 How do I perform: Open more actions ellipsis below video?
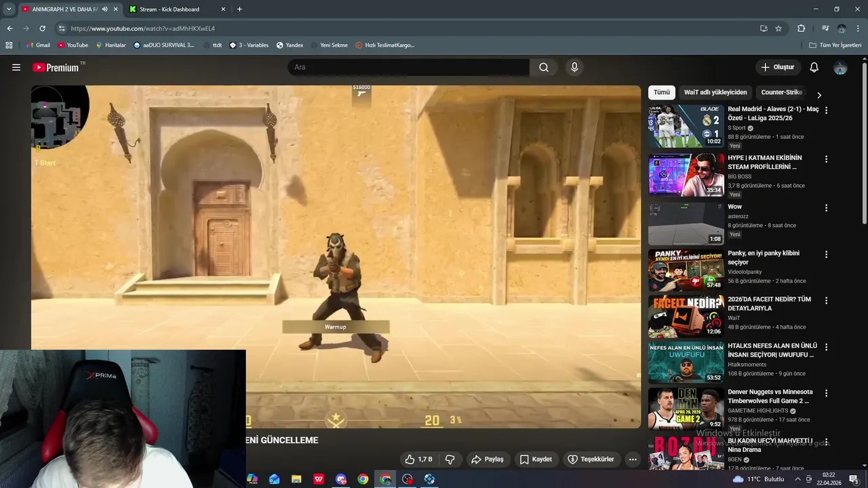[x=633, y=460]
